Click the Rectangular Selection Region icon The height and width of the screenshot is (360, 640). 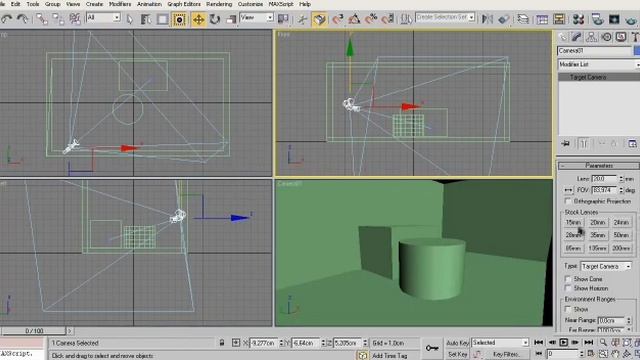[x=162, y=19]
